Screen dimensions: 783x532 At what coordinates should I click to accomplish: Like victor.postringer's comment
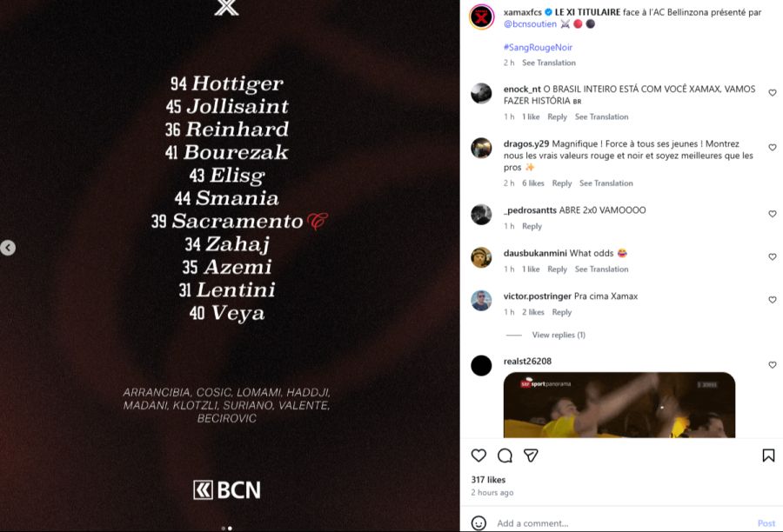[x=772, y=300]
